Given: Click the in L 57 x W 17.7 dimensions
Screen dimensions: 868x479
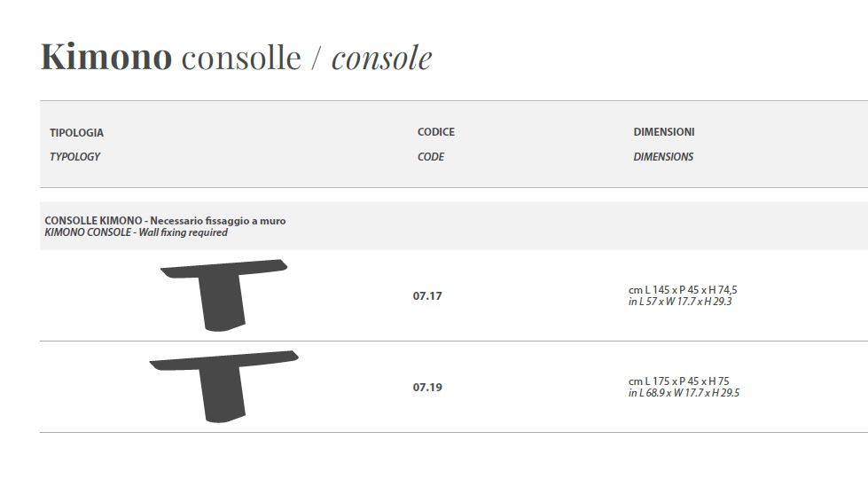Looking at the screenshot, I should pos(680,302).
